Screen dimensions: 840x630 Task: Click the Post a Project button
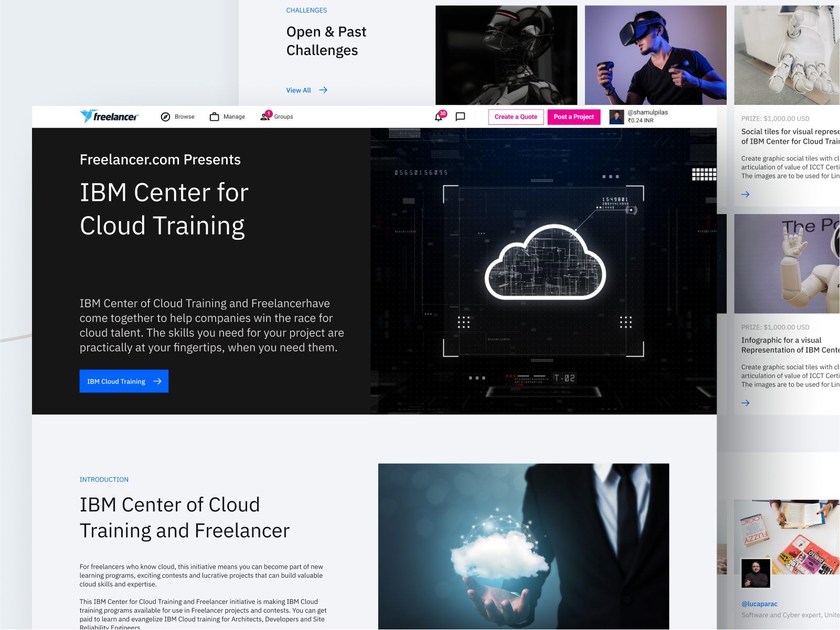[573, 116]
